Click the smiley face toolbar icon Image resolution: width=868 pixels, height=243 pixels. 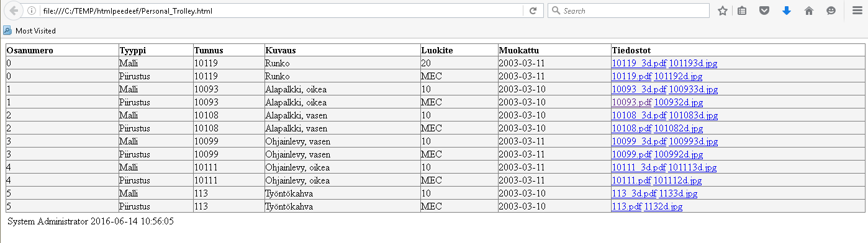point(831,11)
